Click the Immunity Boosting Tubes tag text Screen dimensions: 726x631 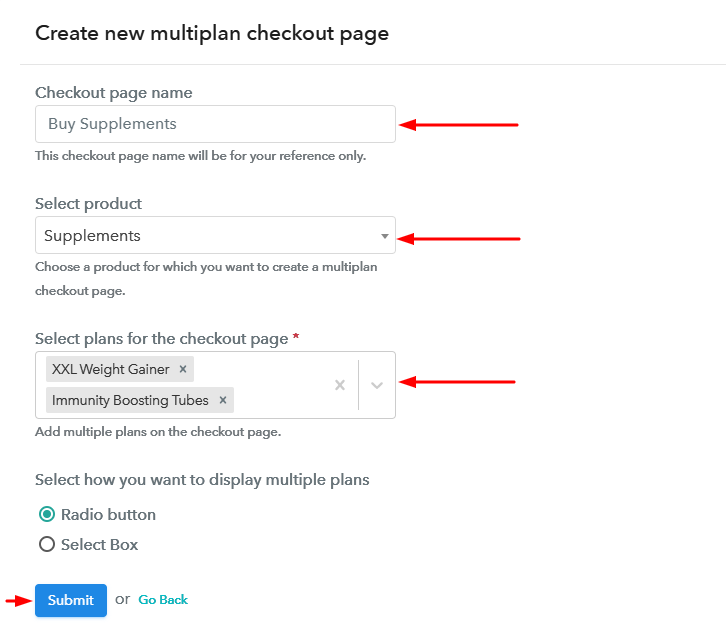pyautogui.click(x=130, y=400)
